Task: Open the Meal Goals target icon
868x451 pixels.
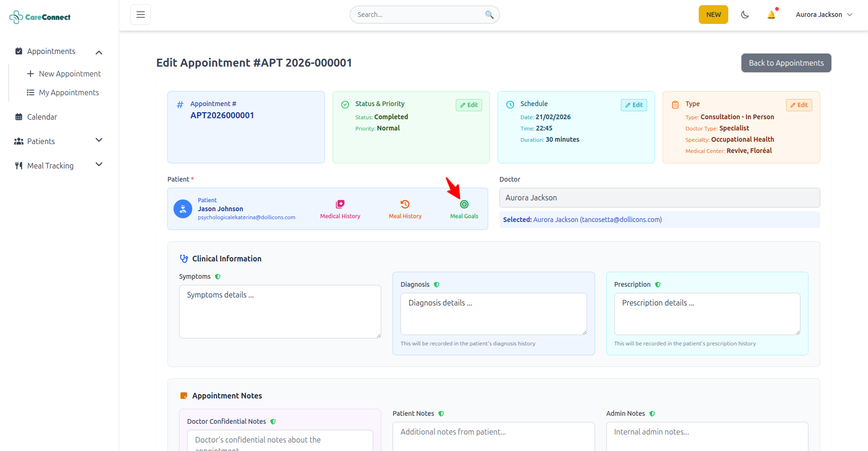Action: (464, 204)
